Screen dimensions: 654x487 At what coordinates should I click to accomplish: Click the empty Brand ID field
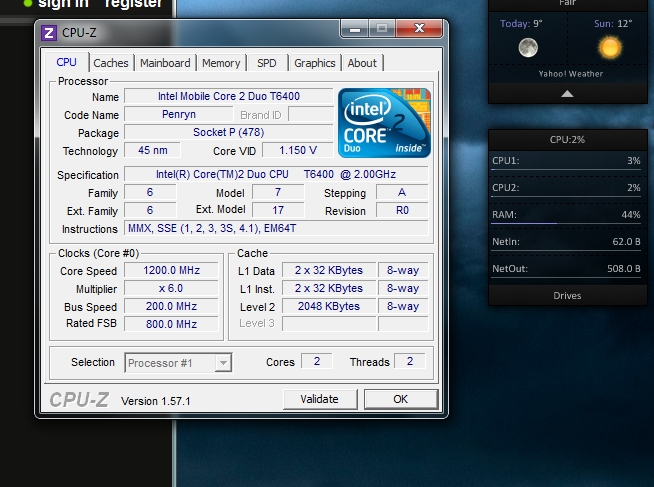[311, 114]
